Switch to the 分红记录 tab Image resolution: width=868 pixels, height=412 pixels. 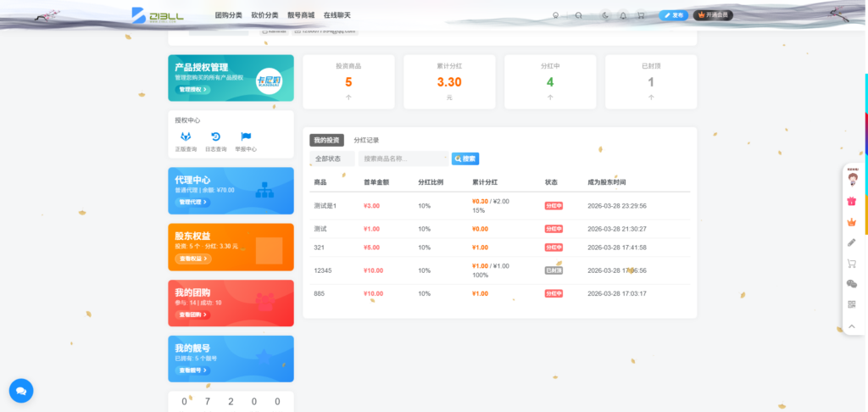pyautogui.click(x=366, y=140)
